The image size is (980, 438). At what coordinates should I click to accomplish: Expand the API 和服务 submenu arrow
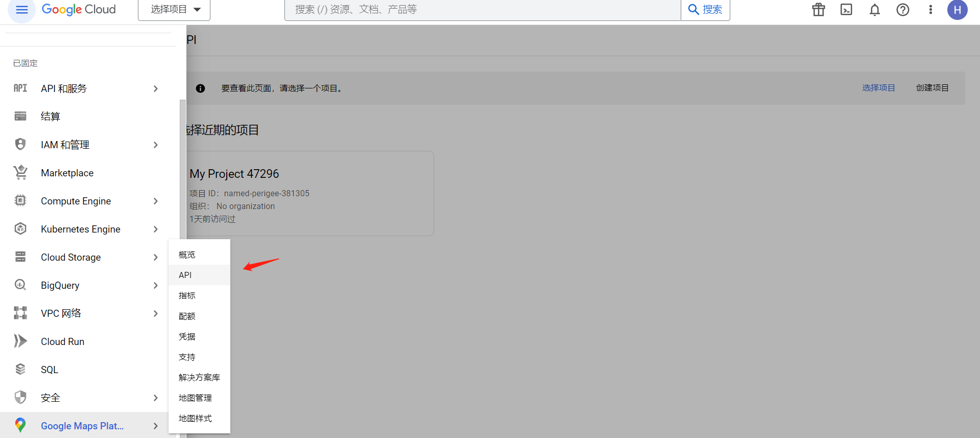[x=156, y=89]
